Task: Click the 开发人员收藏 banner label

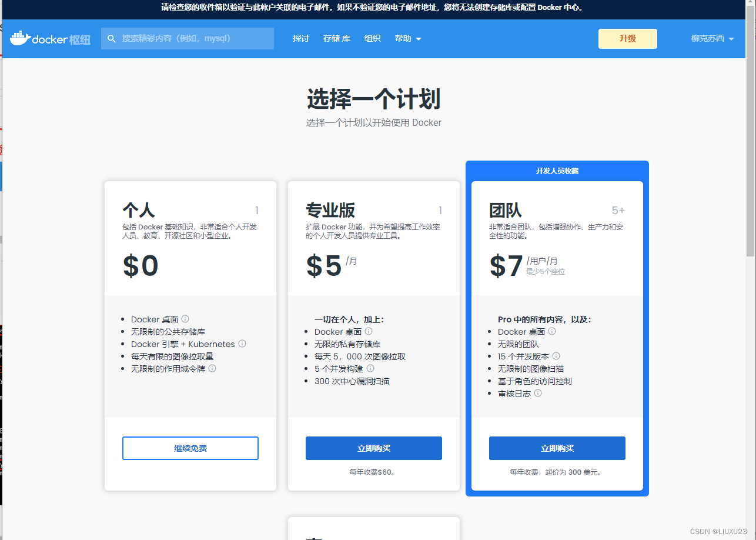Action: tap(557, 171)
